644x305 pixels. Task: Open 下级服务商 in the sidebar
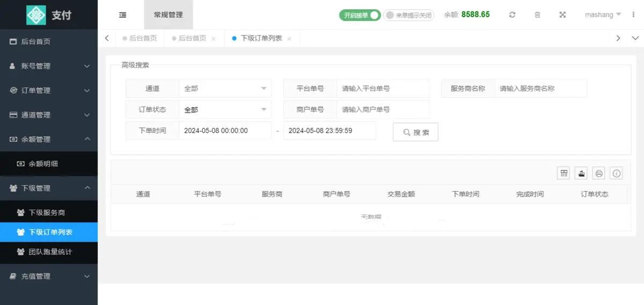click(x=49, y=213)
